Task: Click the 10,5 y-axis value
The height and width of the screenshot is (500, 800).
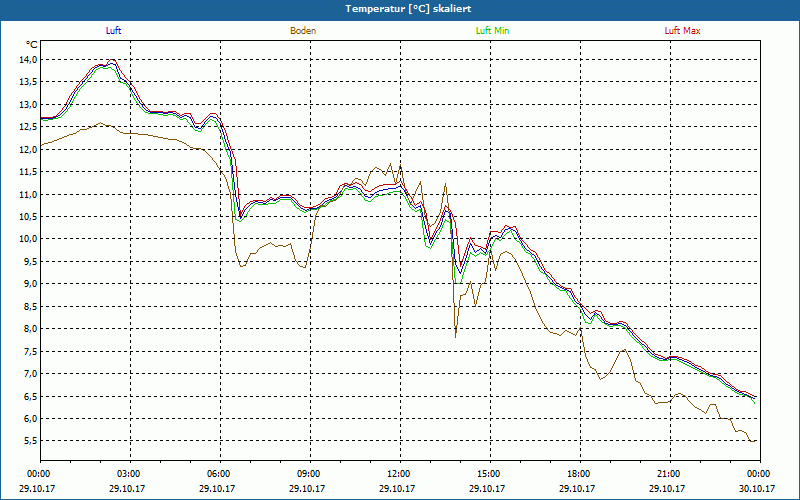Action: pos(29,217)
